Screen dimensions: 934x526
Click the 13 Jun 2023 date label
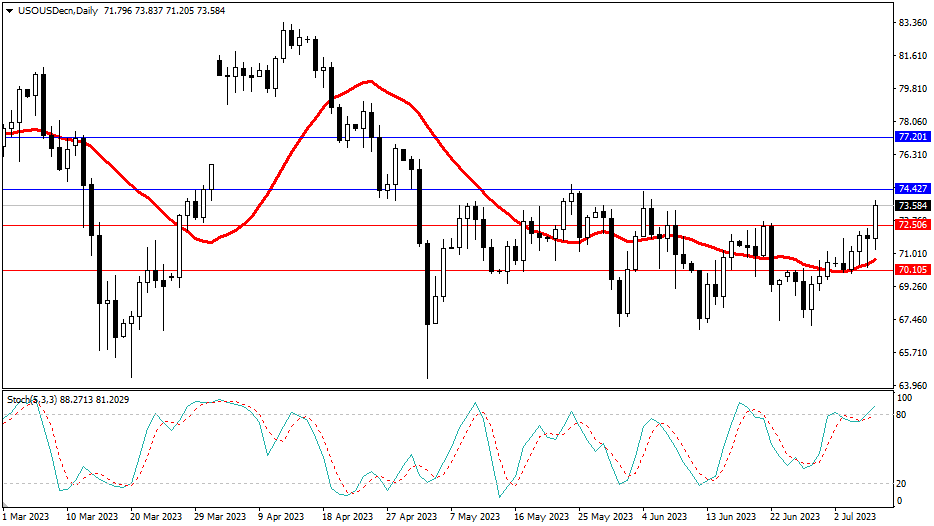[730, 517]
